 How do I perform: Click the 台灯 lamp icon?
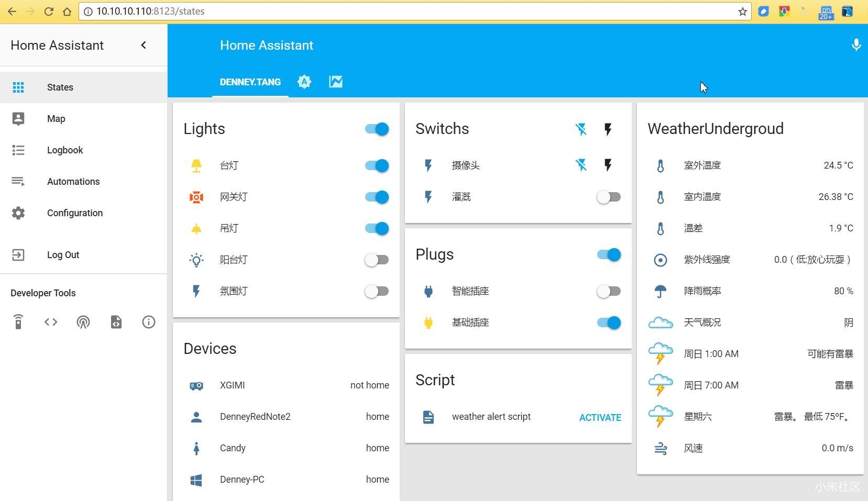(196, 165)
